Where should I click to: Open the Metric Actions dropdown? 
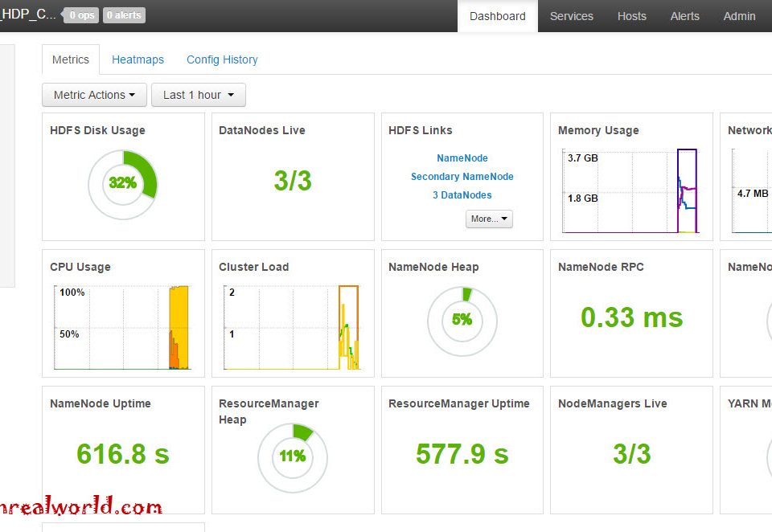pos(93,95)
